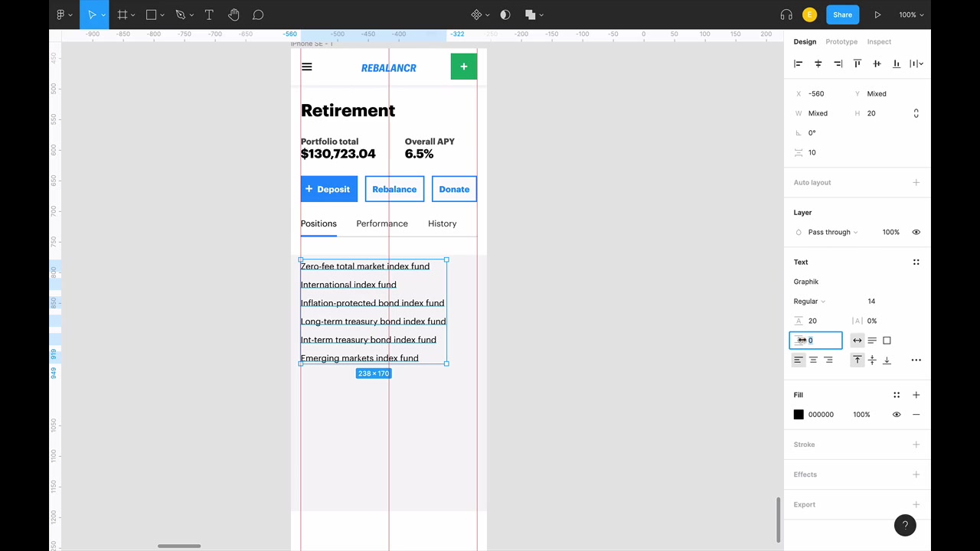Viewport: 980px width, 551px height.
Task: Click the Boolean groups icon
Action: click(530, 15)
